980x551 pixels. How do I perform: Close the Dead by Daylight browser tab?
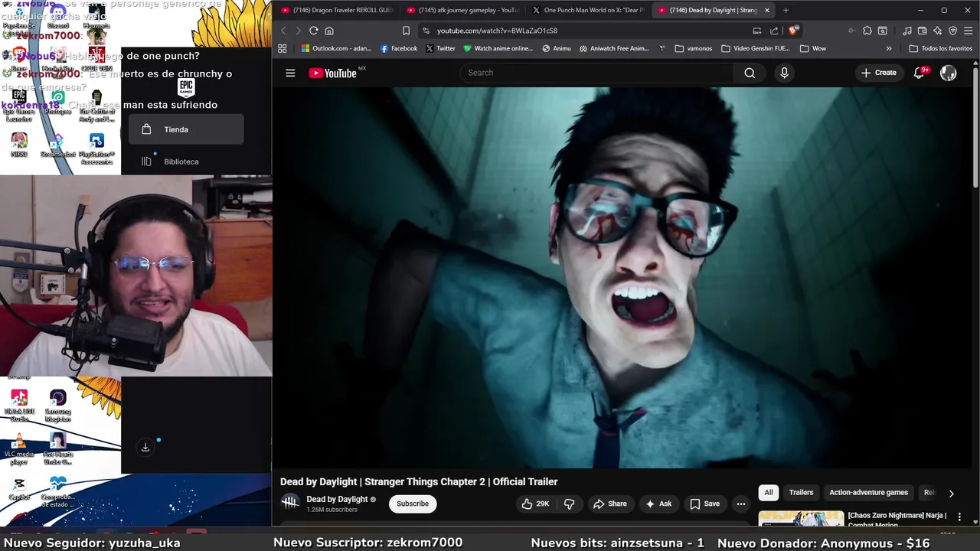(767, 10)
